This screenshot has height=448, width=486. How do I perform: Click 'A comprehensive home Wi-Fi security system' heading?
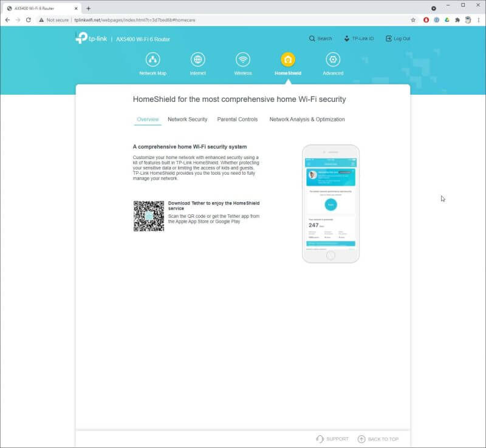[190, 146]
